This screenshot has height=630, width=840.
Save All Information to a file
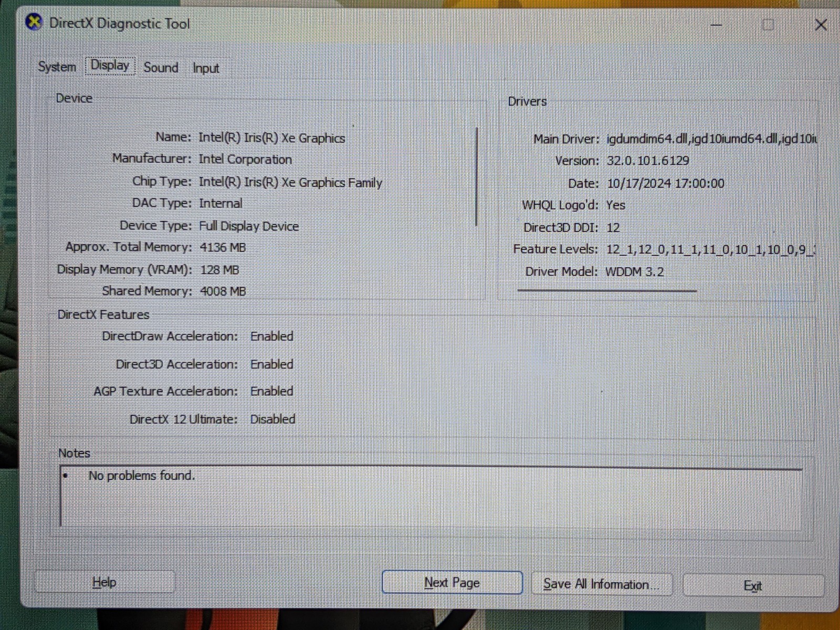coord(602,584)
